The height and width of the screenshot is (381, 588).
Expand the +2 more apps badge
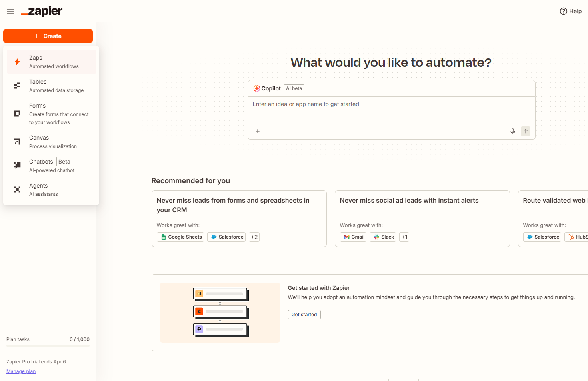254,237
